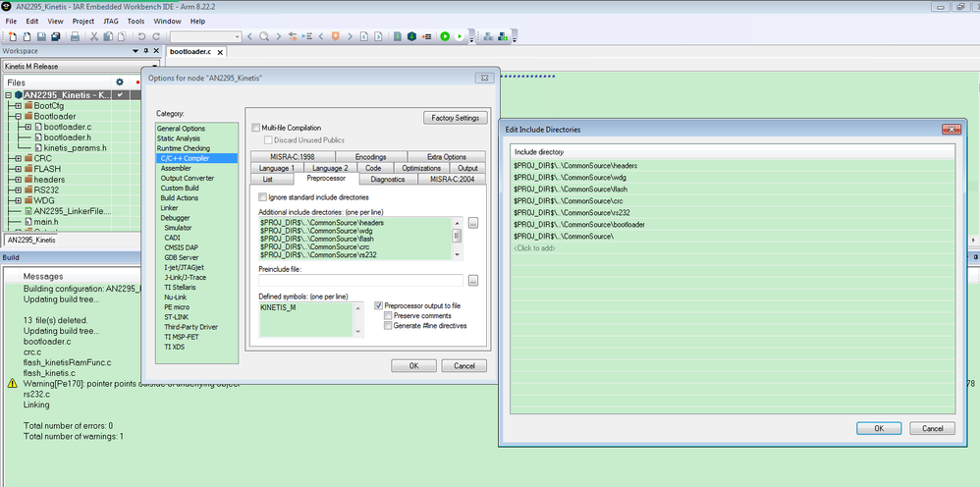
Task: Open the JTAG menu
Action: pyautogui.click(x=111, y=22)
